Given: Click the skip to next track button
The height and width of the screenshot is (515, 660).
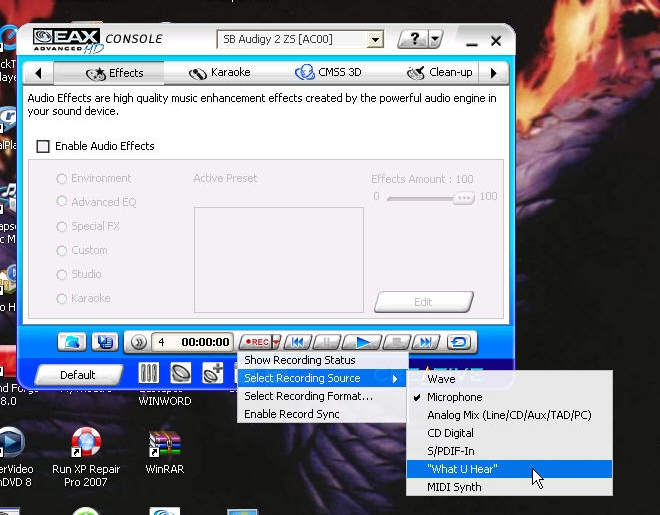Looking at the screenshot, I should [x=426, y=342].
